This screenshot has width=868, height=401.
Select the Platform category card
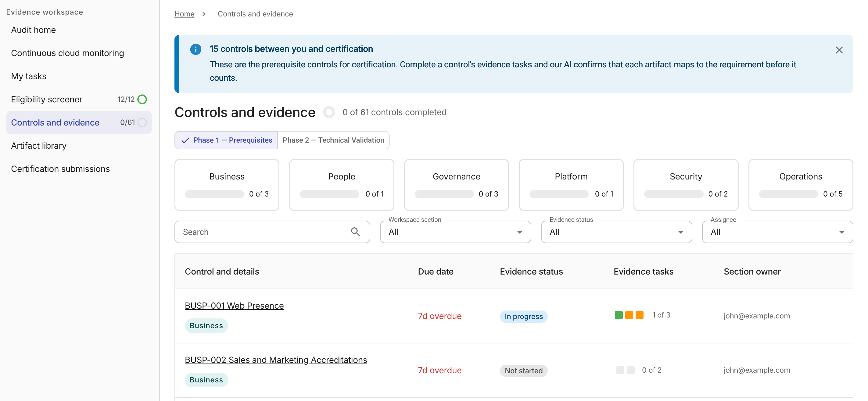pos(571,185)
